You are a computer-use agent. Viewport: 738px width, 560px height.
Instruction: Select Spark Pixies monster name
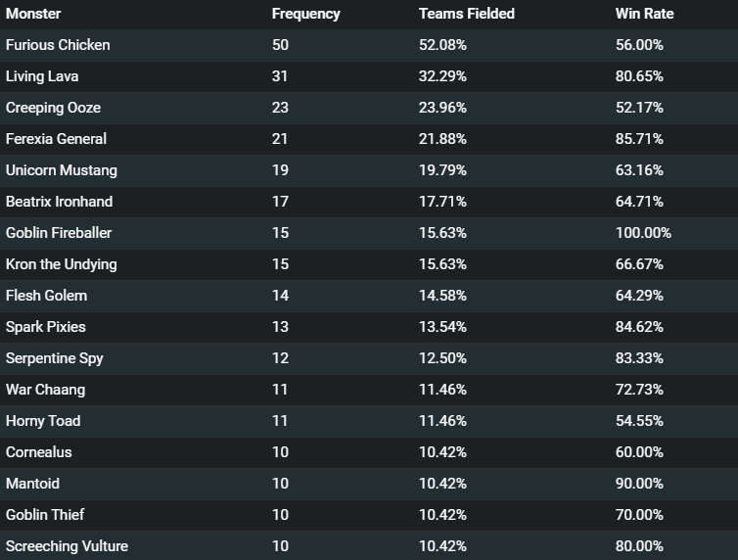point(46,327)
